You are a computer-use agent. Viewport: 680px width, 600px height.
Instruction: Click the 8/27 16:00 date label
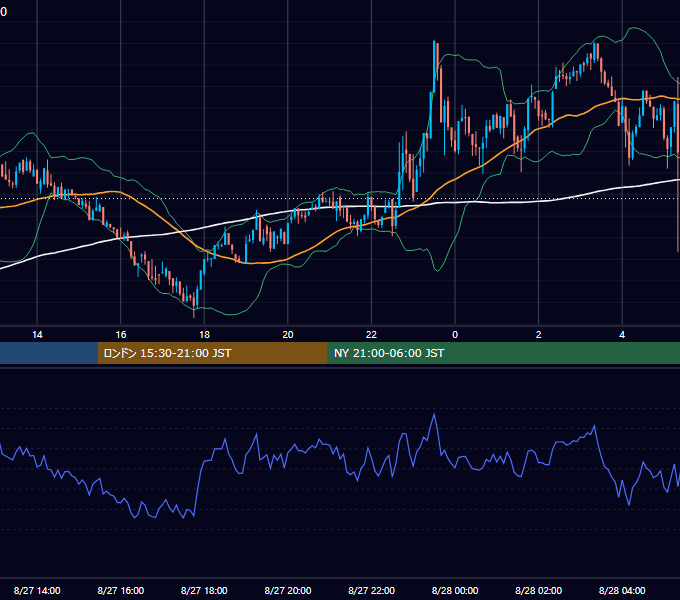[121, 590]
